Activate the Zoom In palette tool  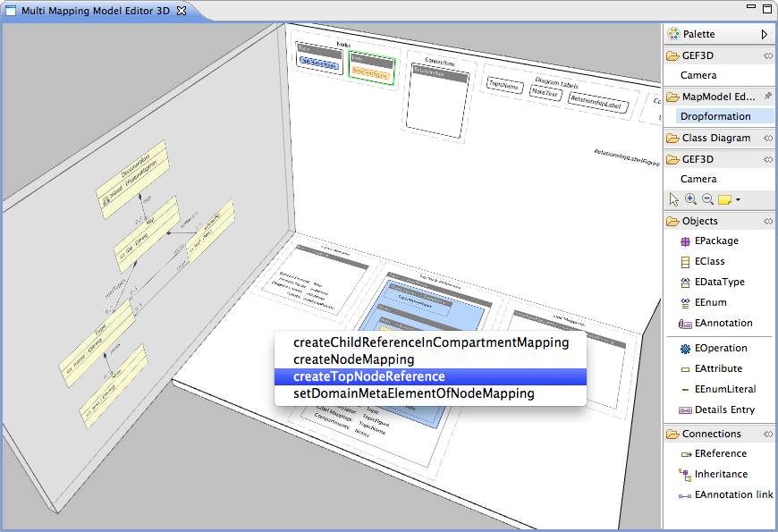(689, 199)
